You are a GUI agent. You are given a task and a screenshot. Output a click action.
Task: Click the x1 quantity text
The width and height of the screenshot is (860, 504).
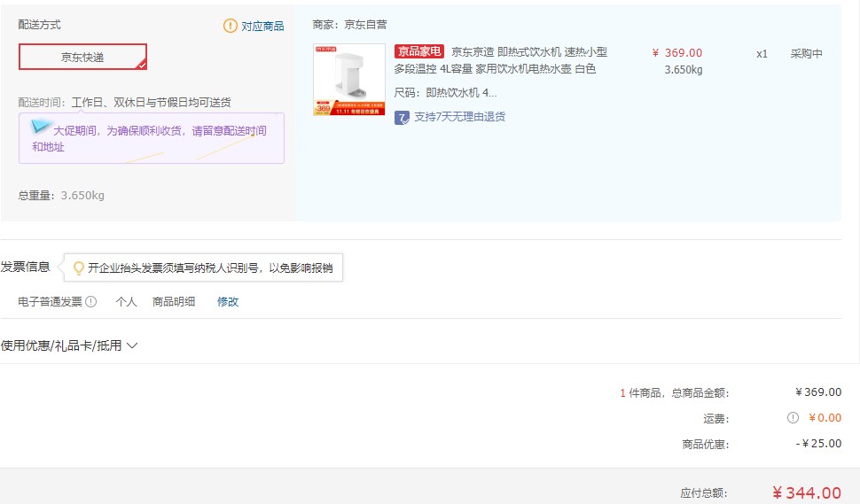(x=762, y=54)
